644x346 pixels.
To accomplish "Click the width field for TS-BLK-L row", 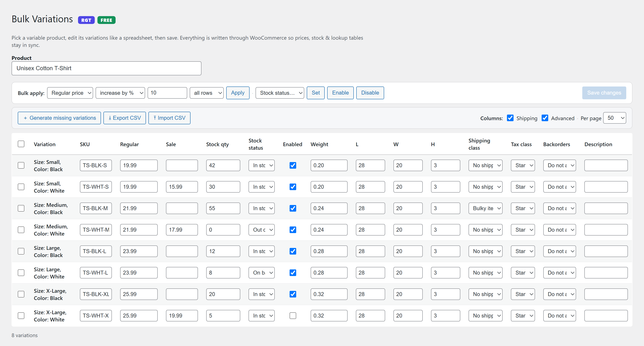I will pyautogui.click(x=408, y=251).
